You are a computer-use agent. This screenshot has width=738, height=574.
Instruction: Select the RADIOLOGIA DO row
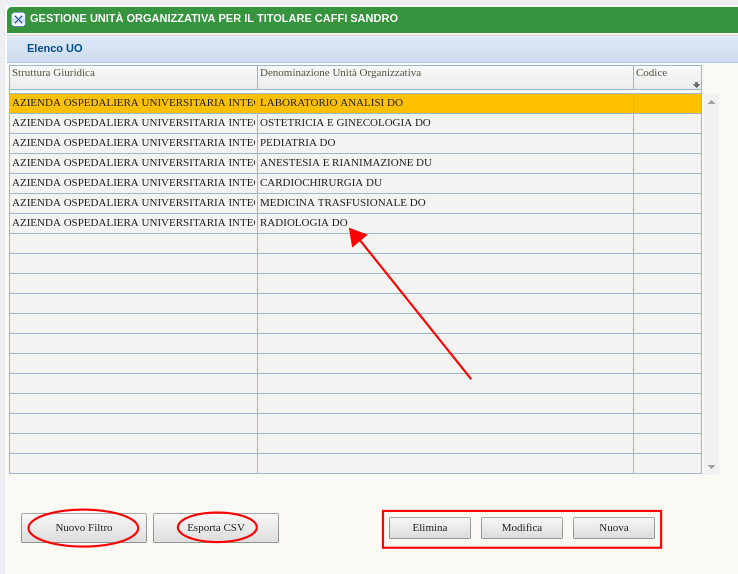click(355, 223)
